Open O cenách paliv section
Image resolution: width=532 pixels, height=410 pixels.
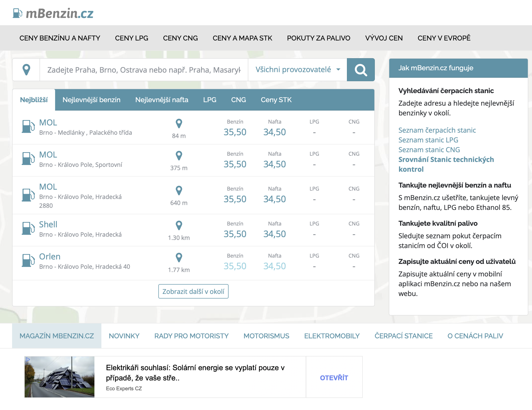pyautogui.click(x=475, y=336)
